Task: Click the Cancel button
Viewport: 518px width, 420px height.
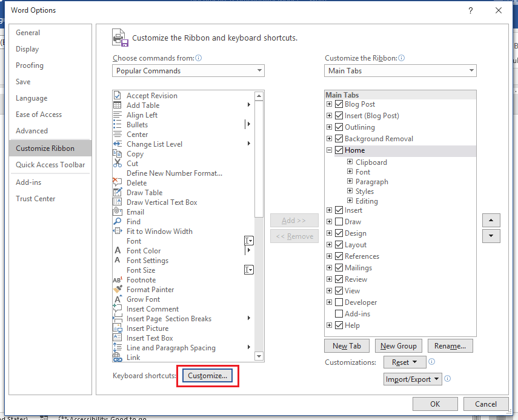Action: point(486,404)
